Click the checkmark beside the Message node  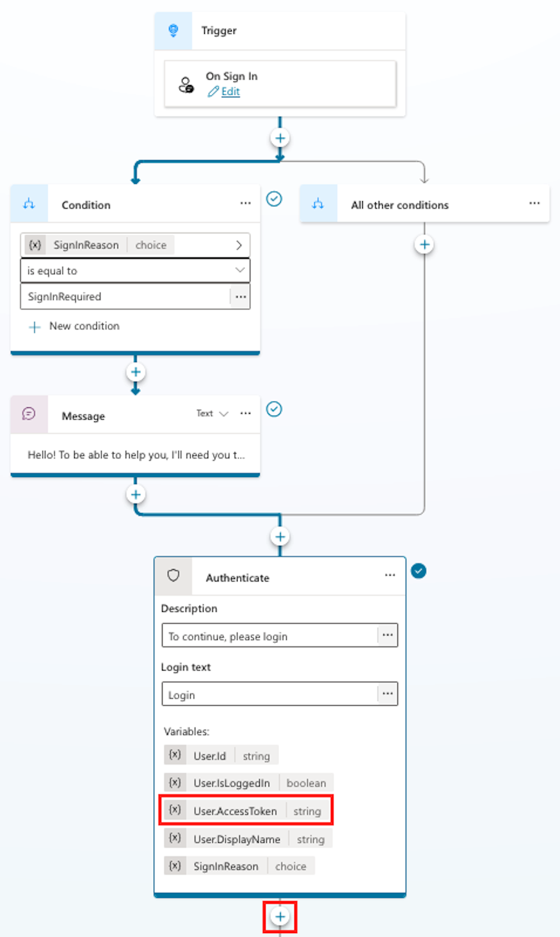(x=274, y=409)
